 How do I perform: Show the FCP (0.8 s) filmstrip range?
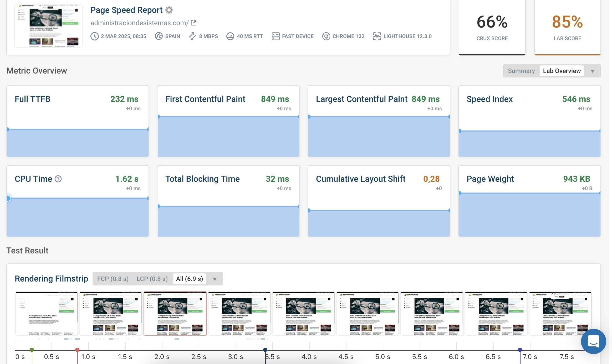tap(113, 279)
